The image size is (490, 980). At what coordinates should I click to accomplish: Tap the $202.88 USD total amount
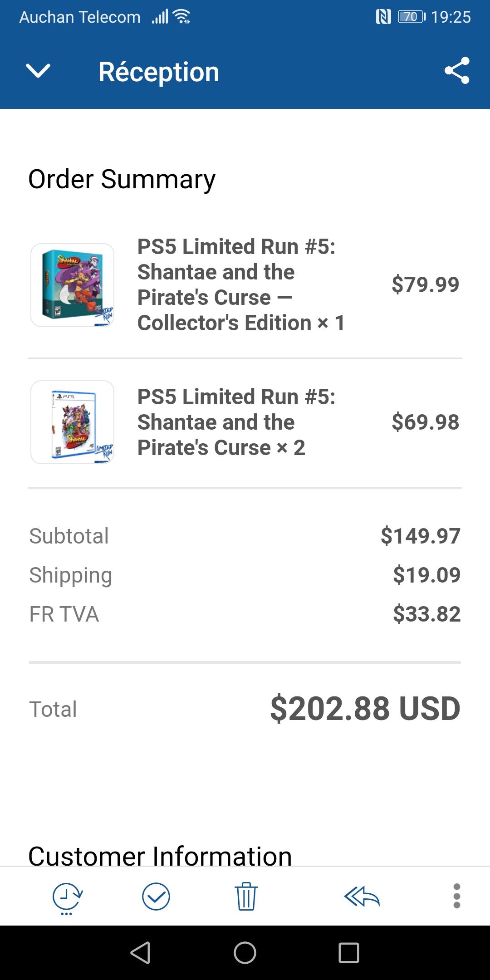(365, 709)
